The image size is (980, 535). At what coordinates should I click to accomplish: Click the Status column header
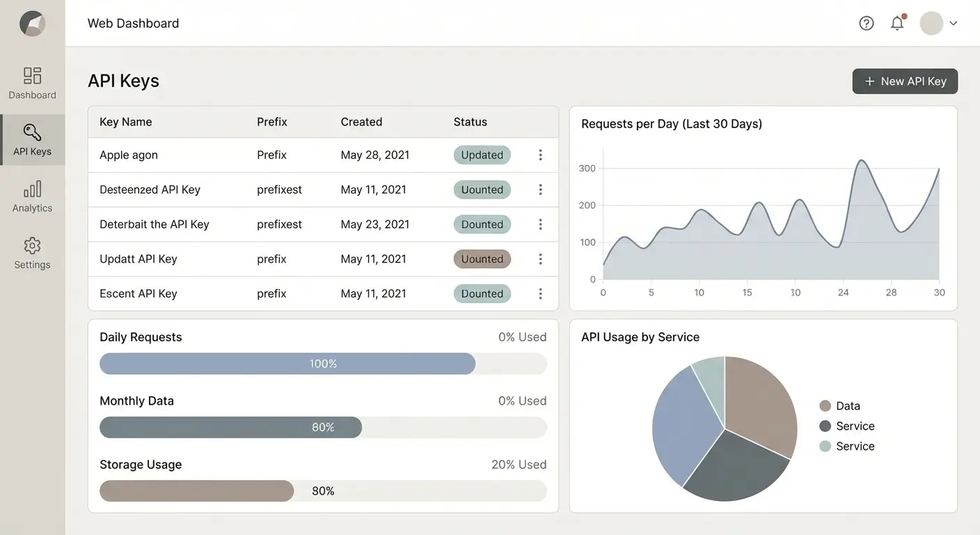coord(471,122)
